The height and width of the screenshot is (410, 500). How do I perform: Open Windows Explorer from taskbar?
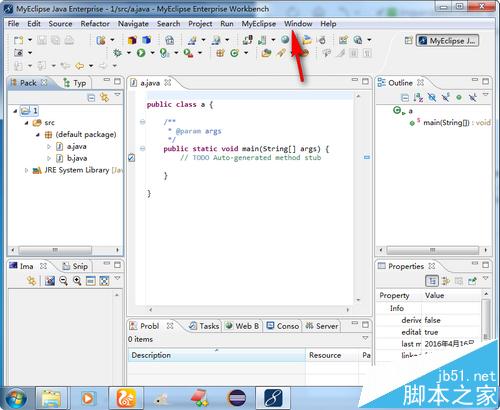pyautogui.click(x=51, y=398)
